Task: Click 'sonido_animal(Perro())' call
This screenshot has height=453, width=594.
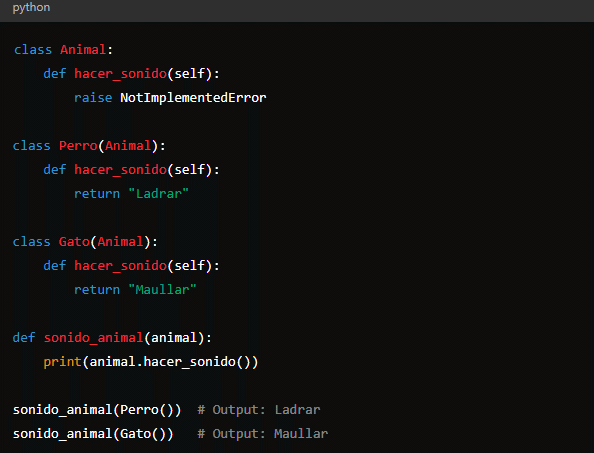Action: pyautogui.click(x=97, y=410)
